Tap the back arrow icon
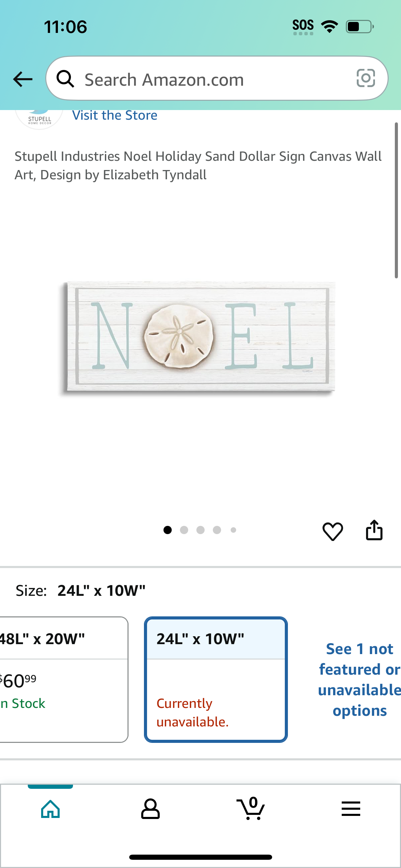 [23, 79]
